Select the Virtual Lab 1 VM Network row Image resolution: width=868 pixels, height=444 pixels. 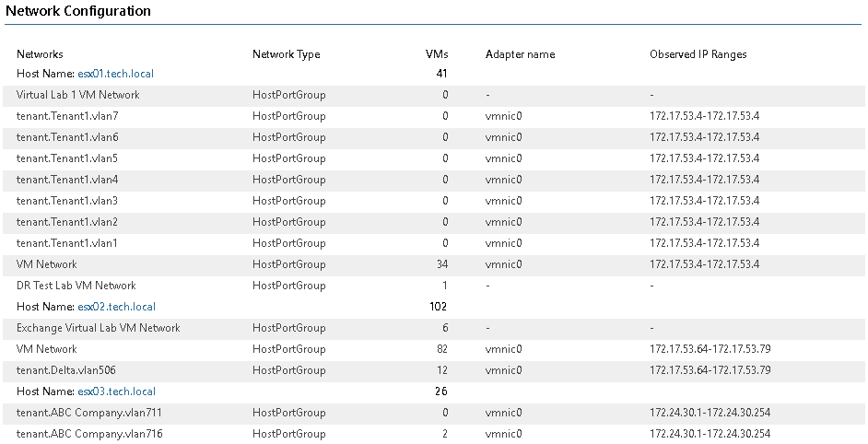pos(434,95)
